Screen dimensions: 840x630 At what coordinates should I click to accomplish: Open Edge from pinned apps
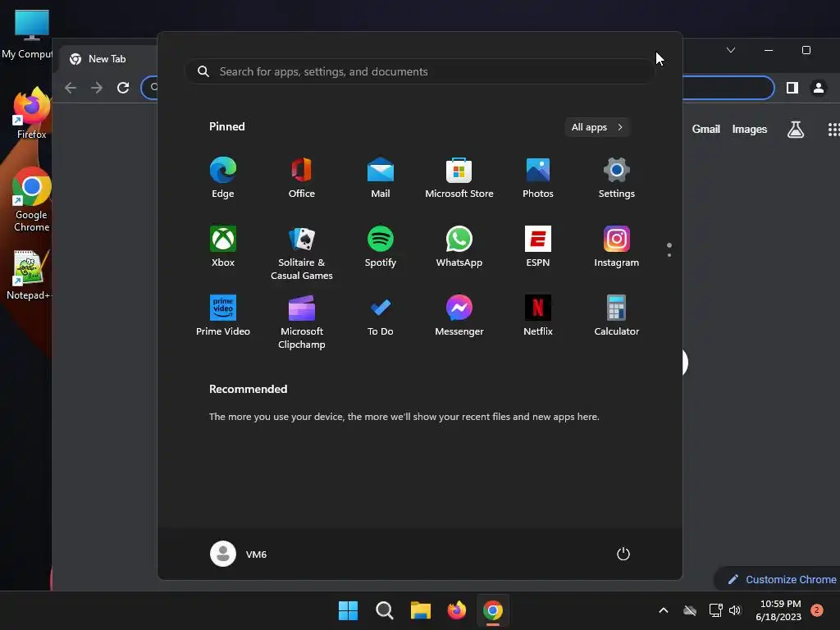click(223, 178)
